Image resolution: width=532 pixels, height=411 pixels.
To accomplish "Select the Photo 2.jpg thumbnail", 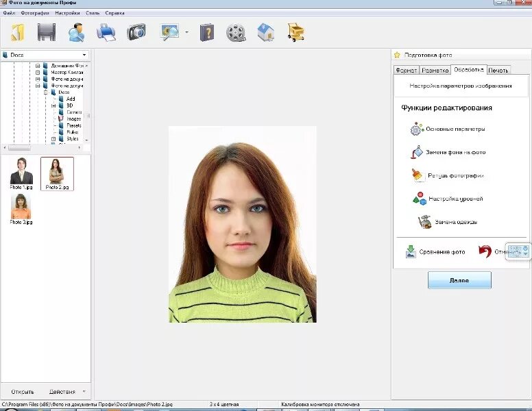I will (x=57, y=173).
